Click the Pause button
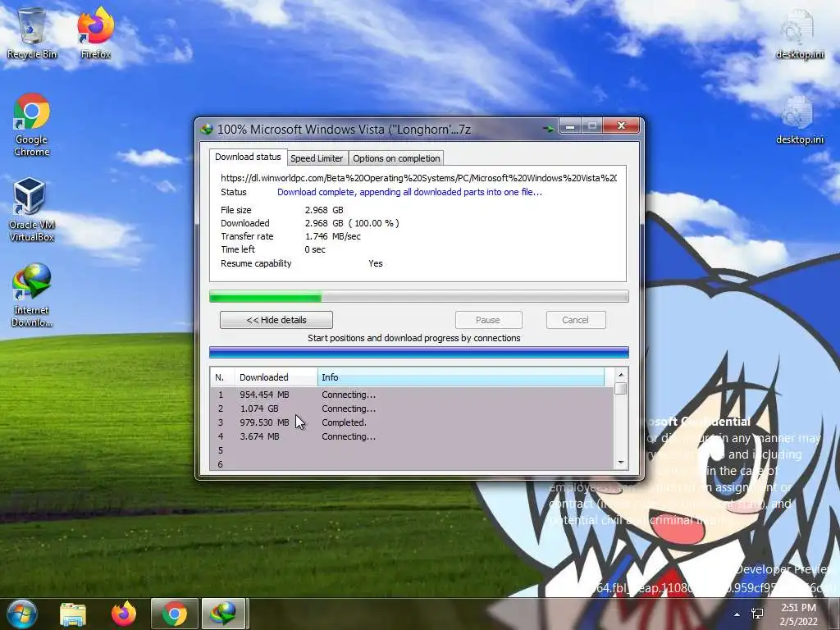Screen dimensions: 840x630 [x=488, y=320]
